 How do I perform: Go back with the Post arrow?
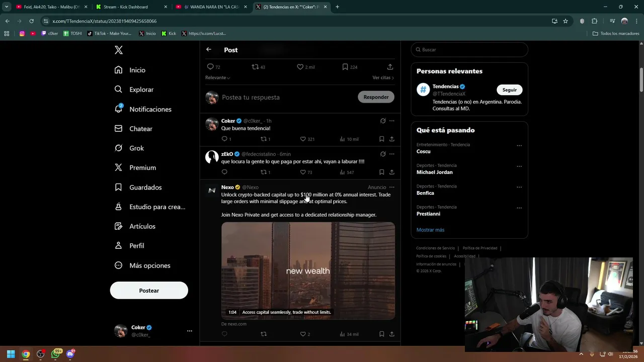209,49
